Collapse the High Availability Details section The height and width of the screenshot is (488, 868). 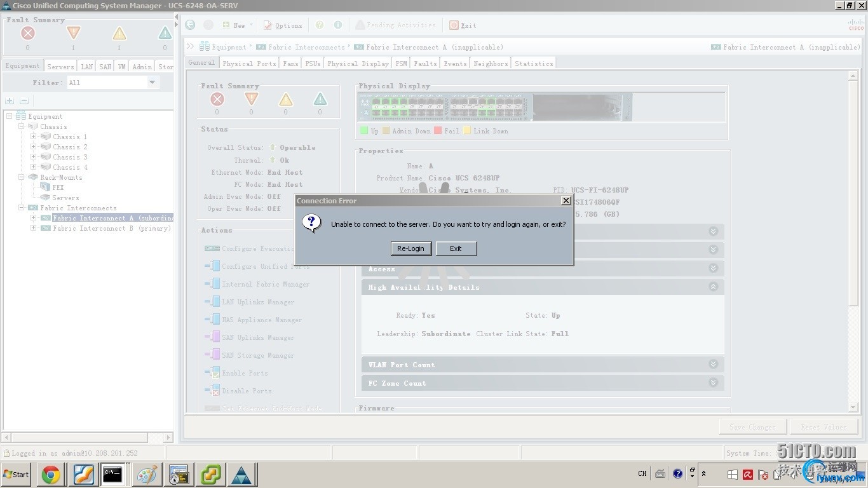click(x=713, y=287)
